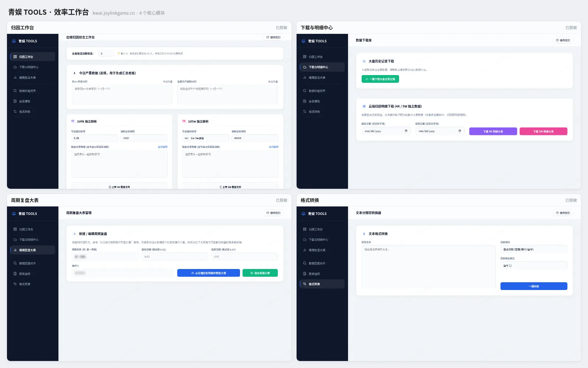In 归因工作台 panel, click 周期复盘大表 chart icon
This screenshot has width=588, height=368.
point(15,78)
